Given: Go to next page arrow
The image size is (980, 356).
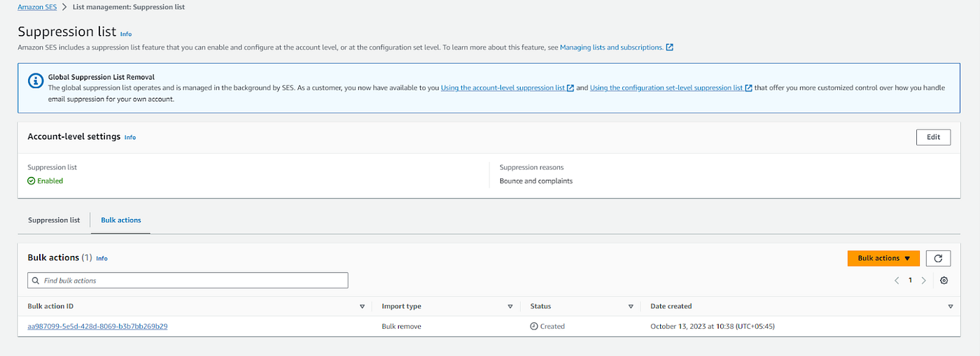Looking at the screenshot, I should pos(924,280).
